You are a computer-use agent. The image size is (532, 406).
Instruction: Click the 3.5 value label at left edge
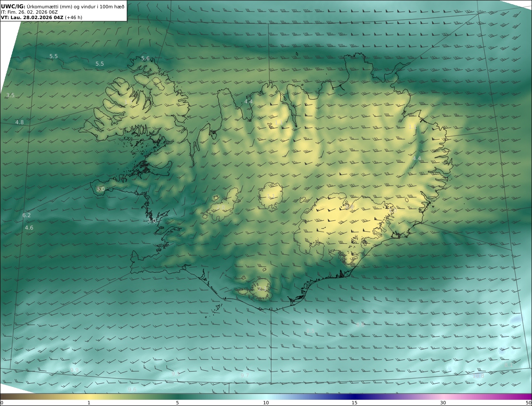10,95
